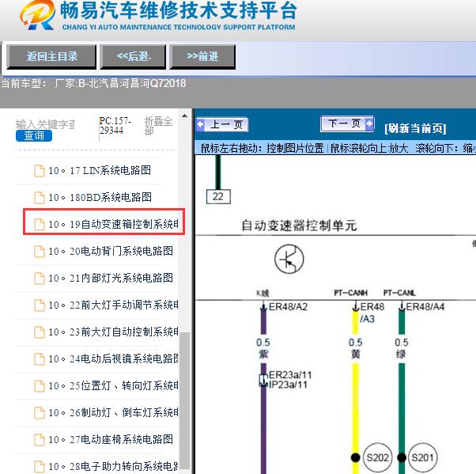Go forward with the >>前进 button

point(202,57)
